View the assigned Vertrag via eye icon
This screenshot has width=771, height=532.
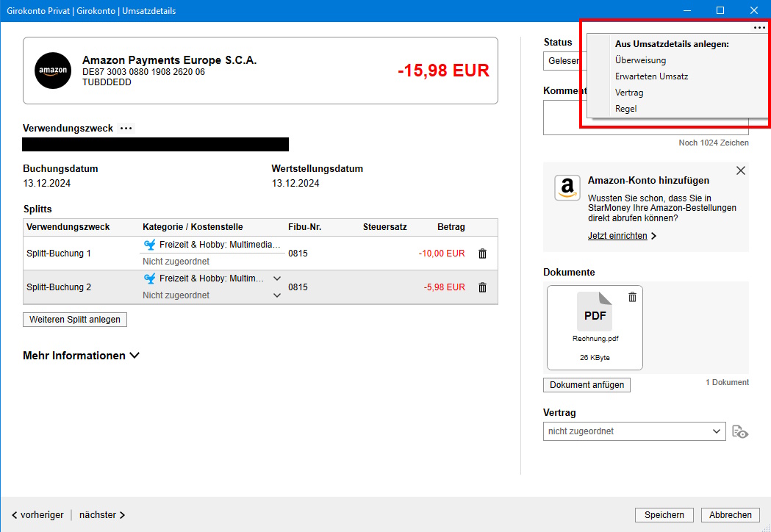click(740, 431)
